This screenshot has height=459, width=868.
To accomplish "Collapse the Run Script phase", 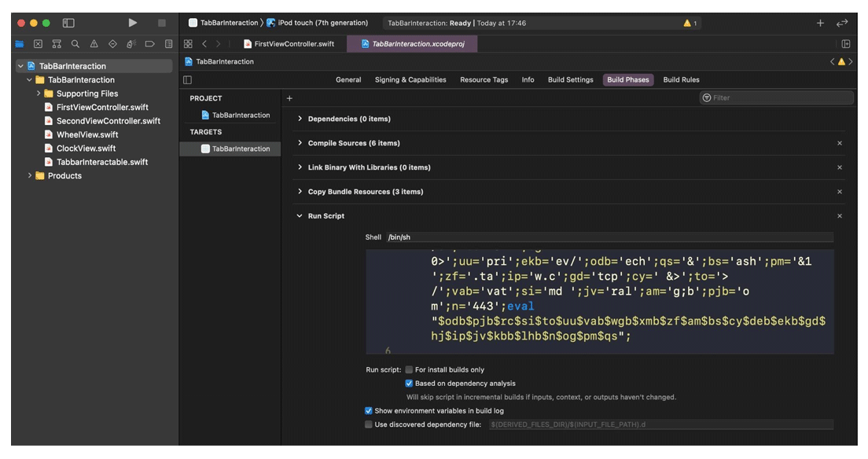I will click(299, 215).
